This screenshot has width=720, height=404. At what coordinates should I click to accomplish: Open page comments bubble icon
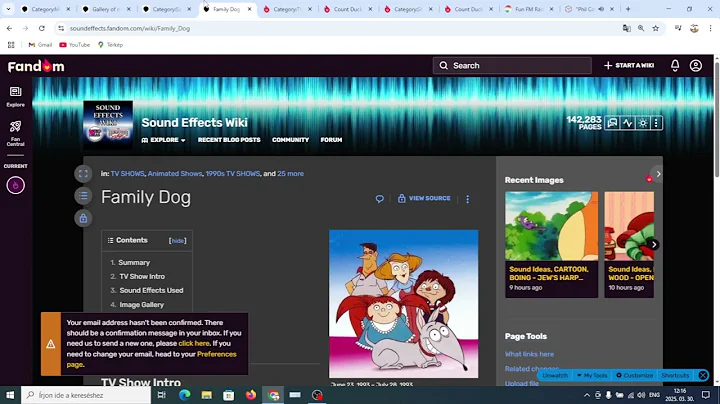pos(379,199)
